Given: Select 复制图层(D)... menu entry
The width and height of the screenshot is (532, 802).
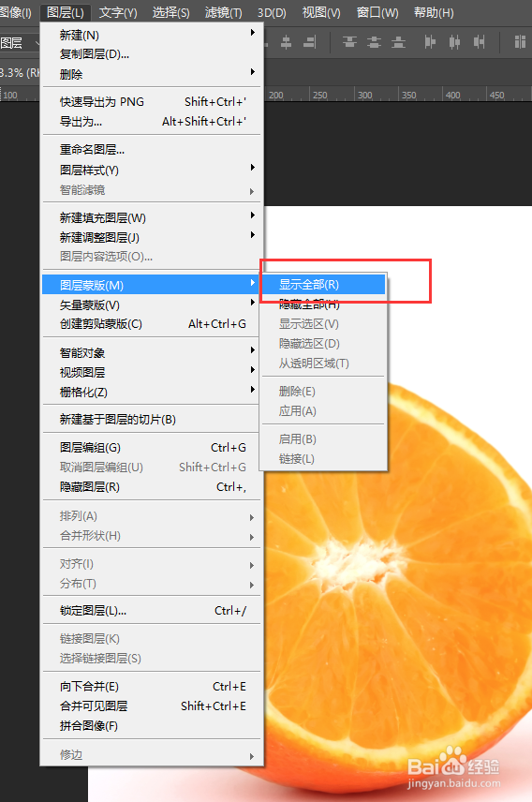Looking at the screenshot, I should (152, 54).
